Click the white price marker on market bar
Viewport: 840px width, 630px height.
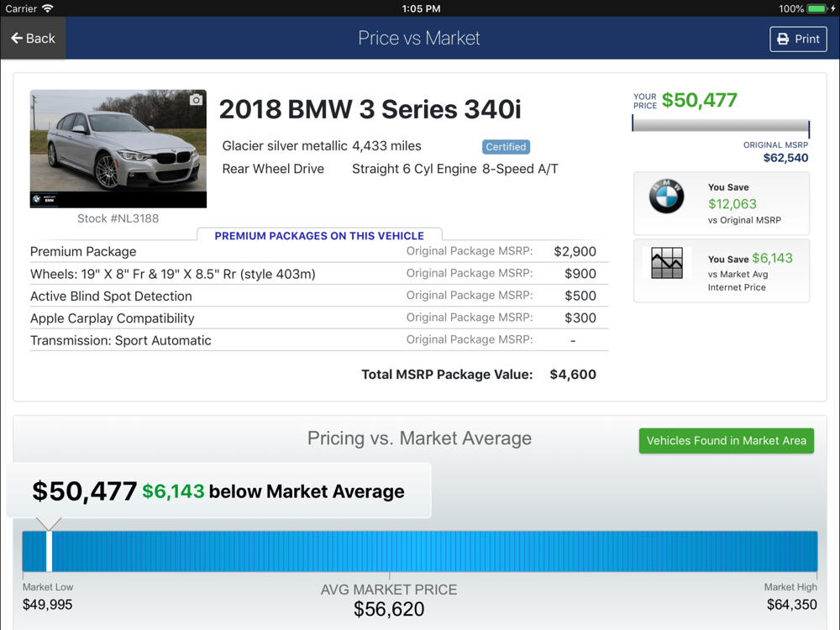(x=49, y=551)
